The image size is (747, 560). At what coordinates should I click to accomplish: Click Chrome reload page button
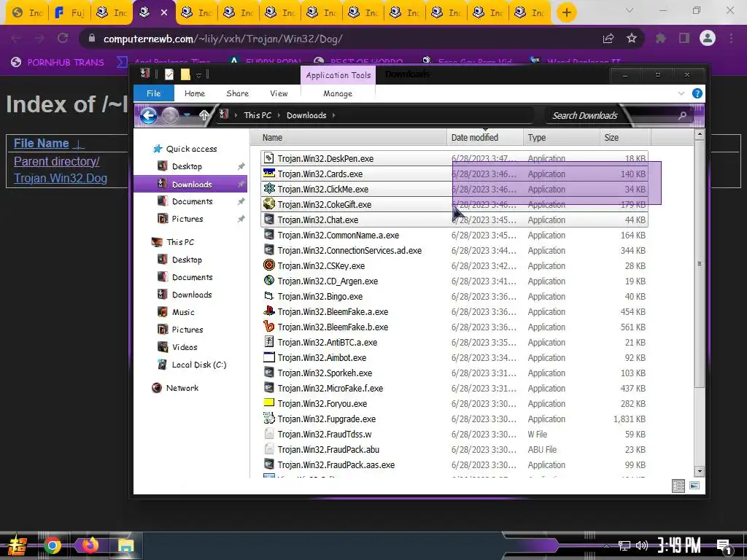point(63,39)
